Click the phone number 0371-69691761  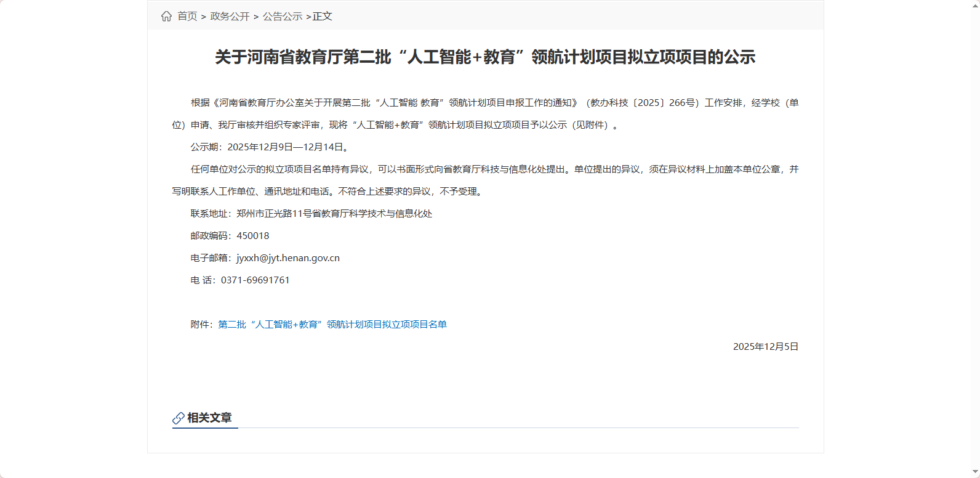point(255,280)
